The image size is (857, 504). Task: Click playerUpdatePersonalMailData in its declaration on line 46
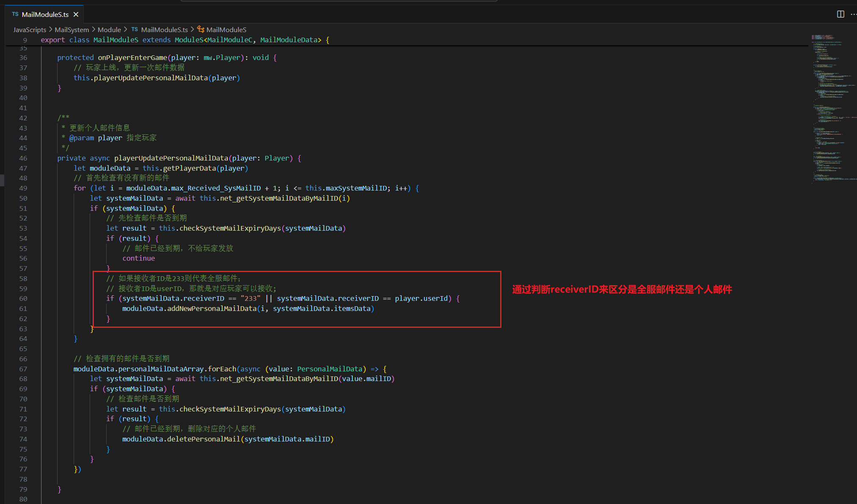tap(171, 158)
